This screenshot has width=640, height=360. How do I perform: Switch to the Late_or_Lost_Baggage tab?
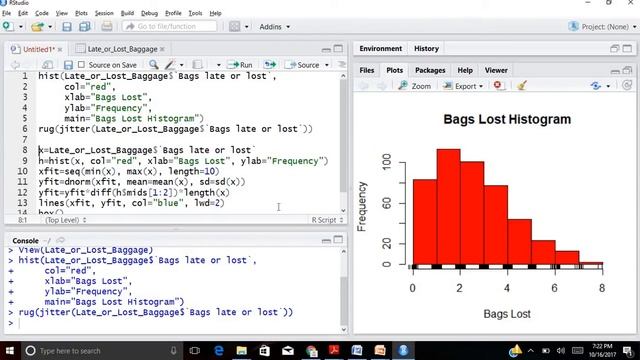[122, 49]
